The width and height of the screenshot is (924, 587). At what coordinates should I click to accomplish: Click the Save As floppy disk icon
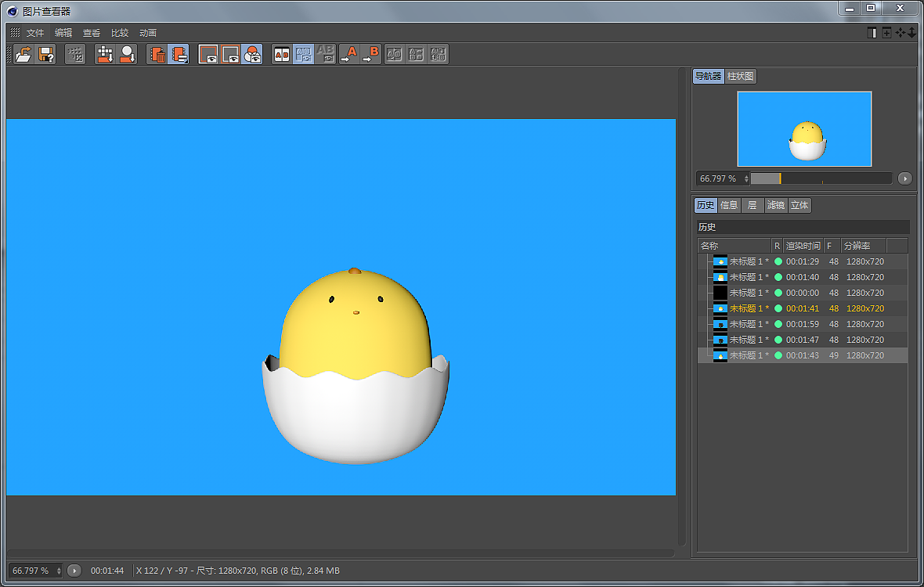[x=46, y=54]
